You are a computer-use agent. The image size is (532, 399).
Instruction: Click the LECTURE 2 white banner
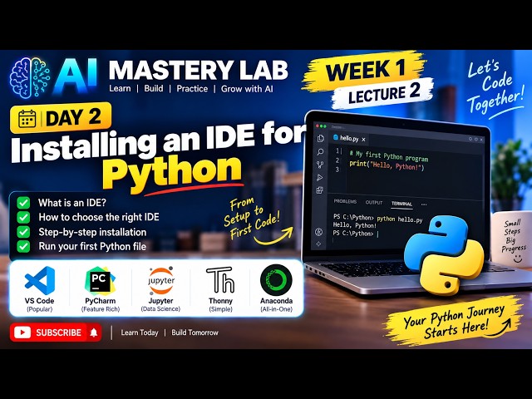(383, 93)
